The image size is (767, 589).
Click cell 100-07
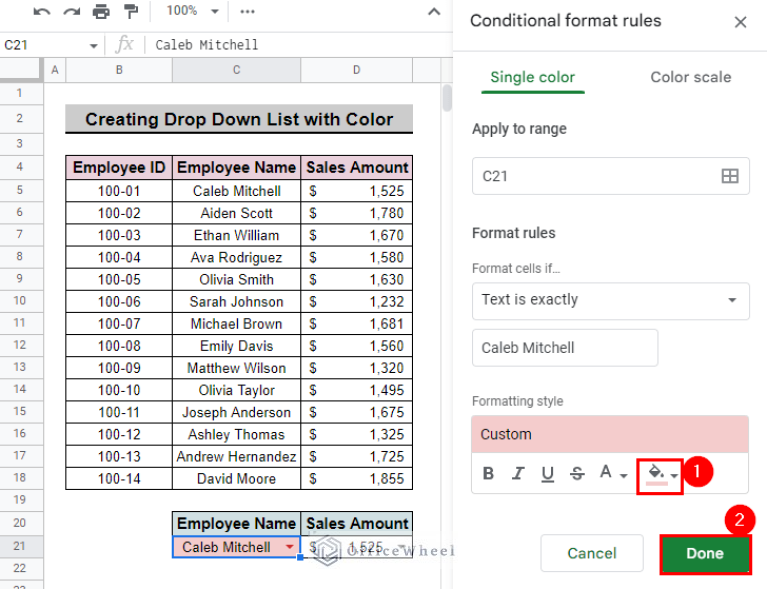pyautogui.click(x=119, y=323)
